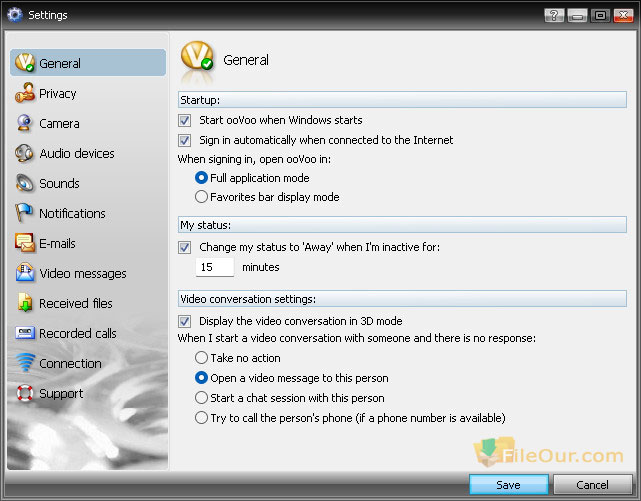Open the Support label

61,394
